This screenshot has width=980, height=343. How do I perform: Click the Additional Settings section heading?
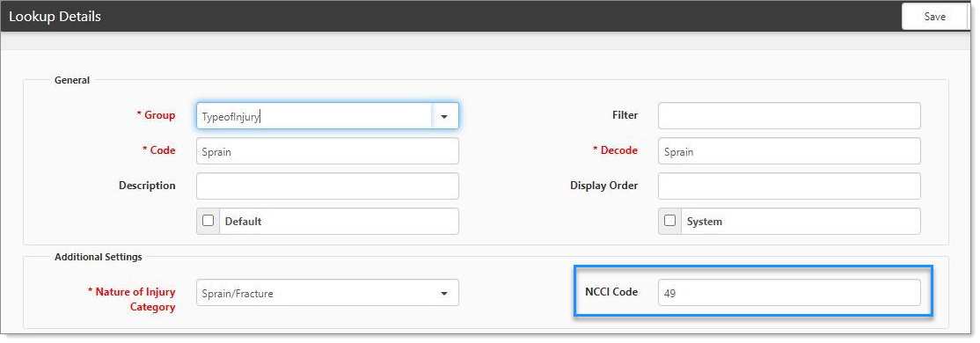click(99, 257)
